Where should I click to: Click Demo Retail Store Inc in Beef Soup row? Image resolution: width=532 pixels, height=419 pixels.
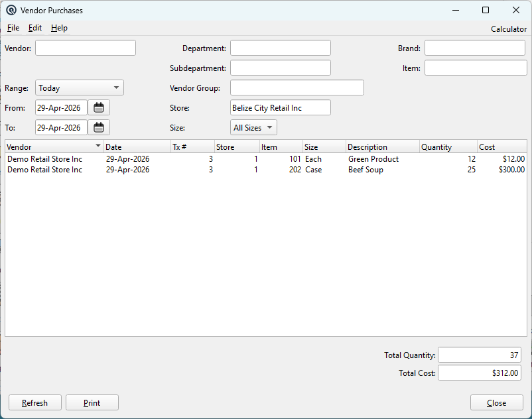[45, 170]
